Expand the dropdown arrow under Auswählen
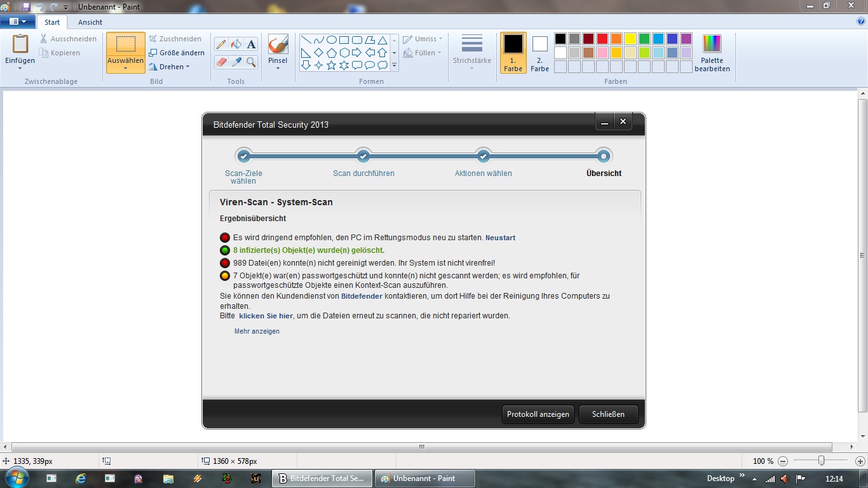868x488 pixels. [126, 68]
